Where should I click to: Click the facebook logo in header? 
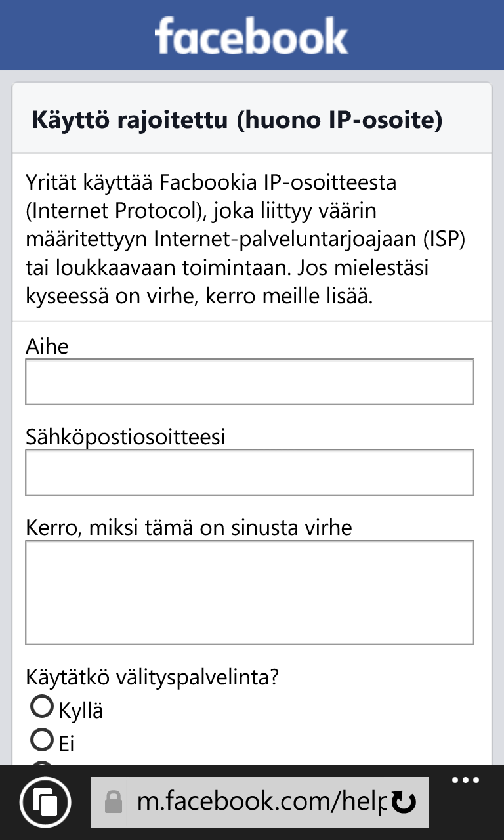point(251,36)
